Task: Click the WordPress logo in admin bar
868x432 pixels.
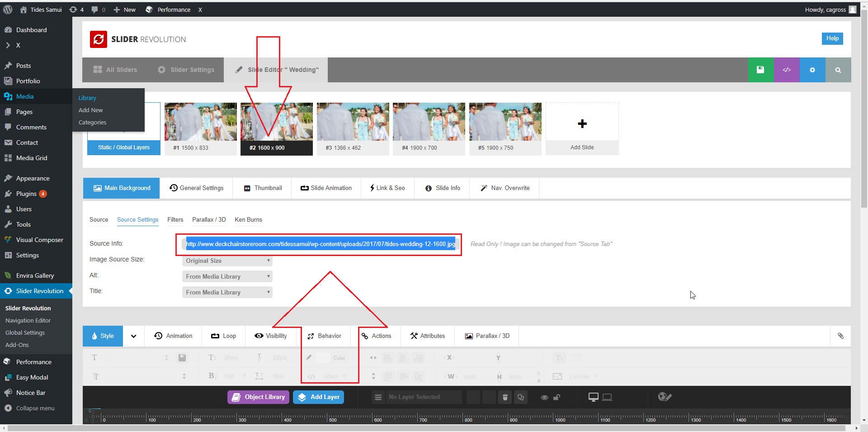Action: (8, 9)
